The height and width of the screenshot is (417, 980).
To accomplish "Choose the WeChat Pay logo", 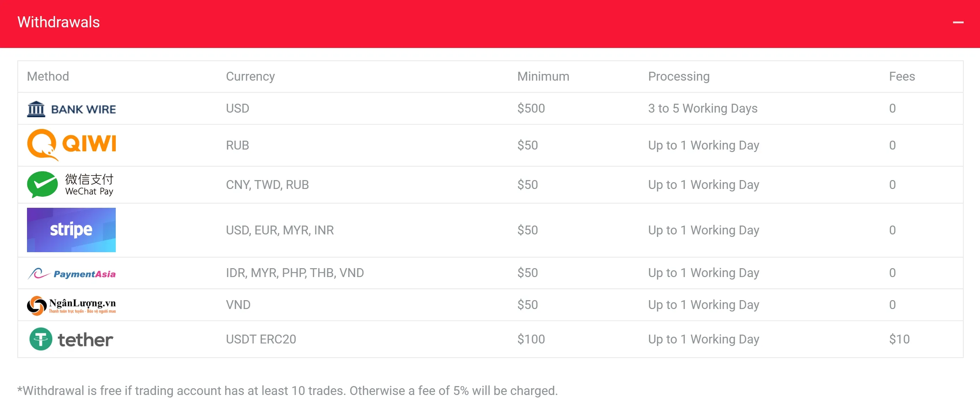I will (70, 185).
